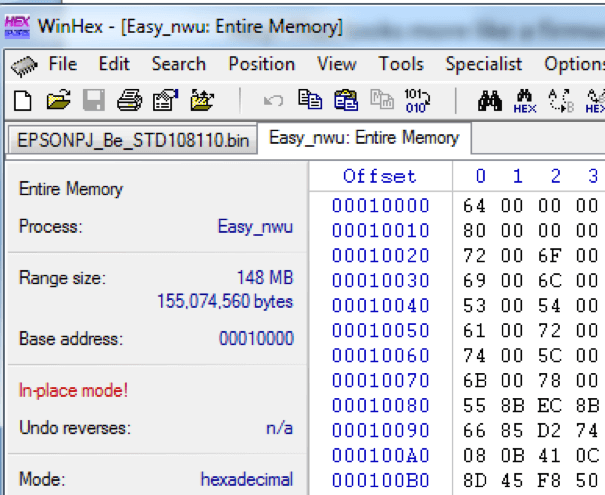
Task: Click the 148 MB range size value
Action: (265, 277)
